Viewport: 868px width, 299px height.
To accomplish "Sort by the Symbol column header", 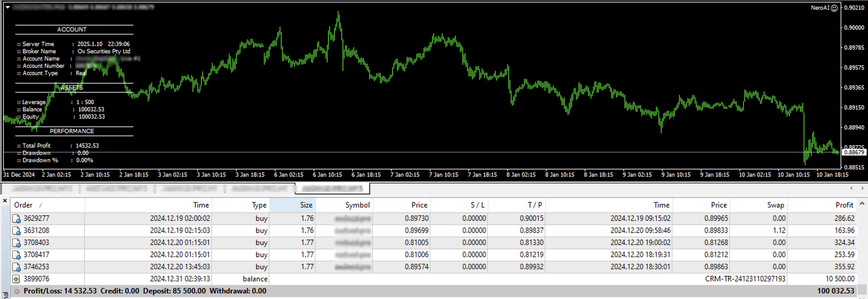I will (x=344, y=205).
